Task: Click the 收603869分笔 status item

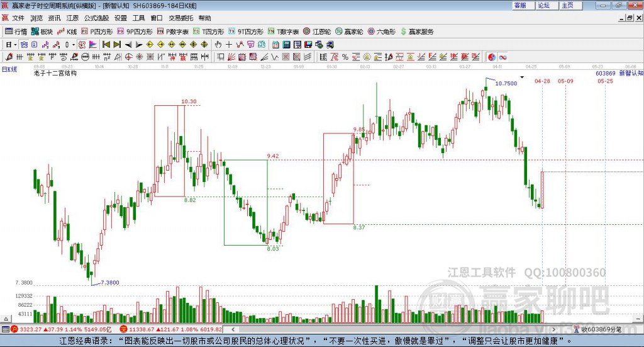Action: tap(598, 329)
